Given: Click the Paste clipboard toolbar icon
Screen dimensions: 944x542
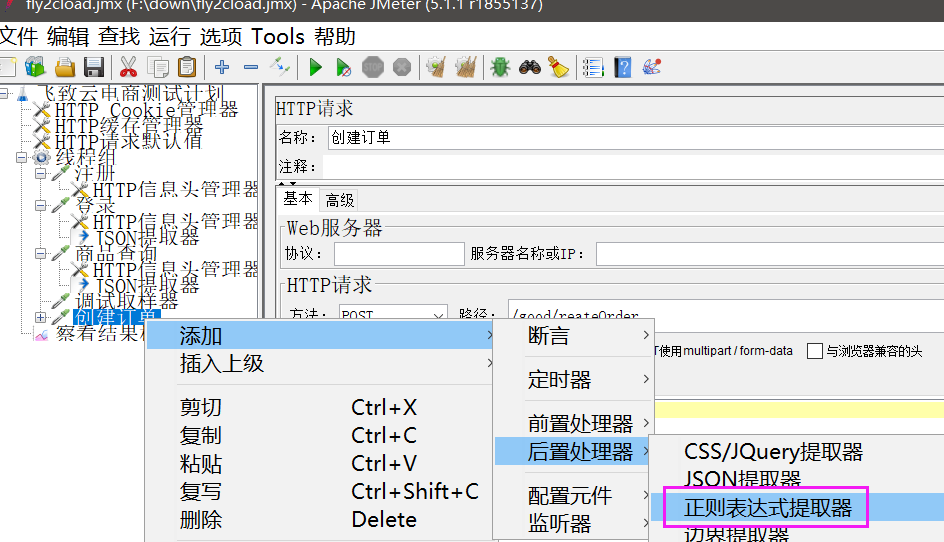Looking at the screenshot, I should (x=187, y=67).
